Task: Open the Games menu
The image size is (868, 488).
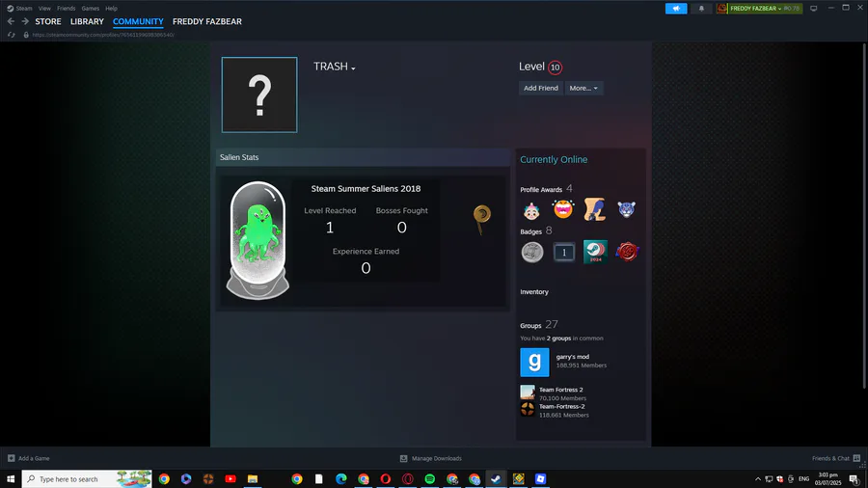Action: click(x=91, y=9)
